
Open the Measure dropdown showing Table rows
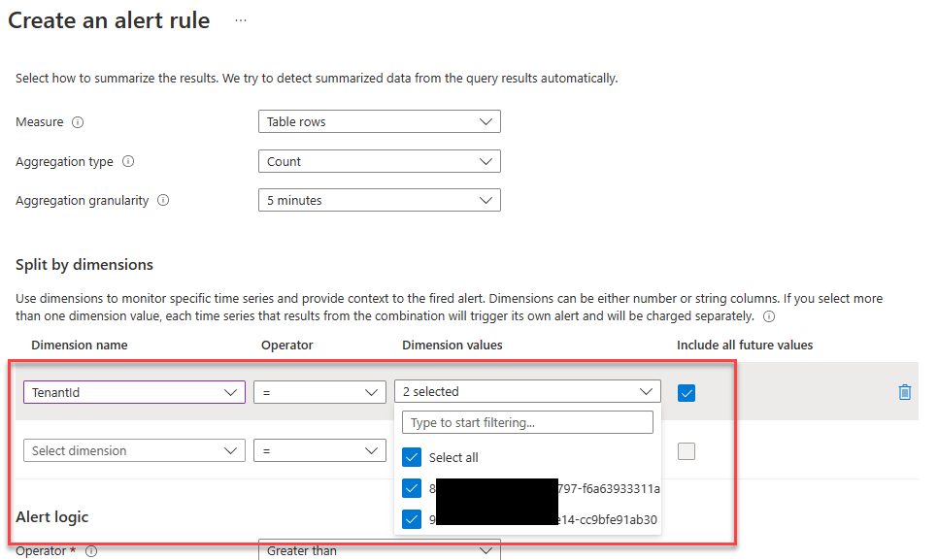click(379, 122)
